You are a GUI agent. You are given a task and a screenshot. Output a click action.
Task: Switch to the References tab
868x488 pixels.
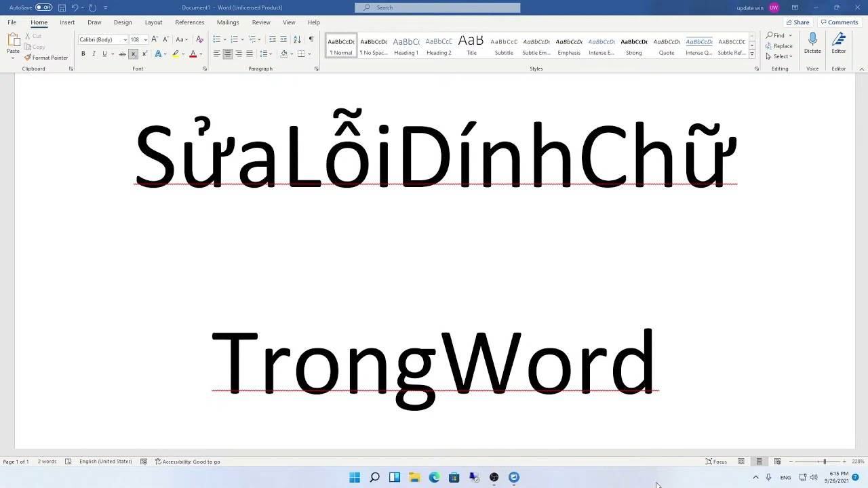point(190,22)
